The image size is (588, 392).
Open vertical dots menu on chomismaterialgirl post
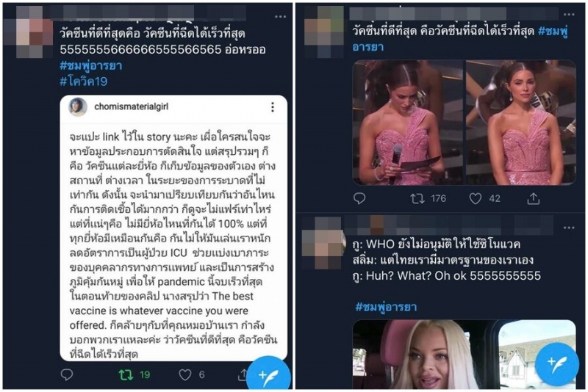273,107
